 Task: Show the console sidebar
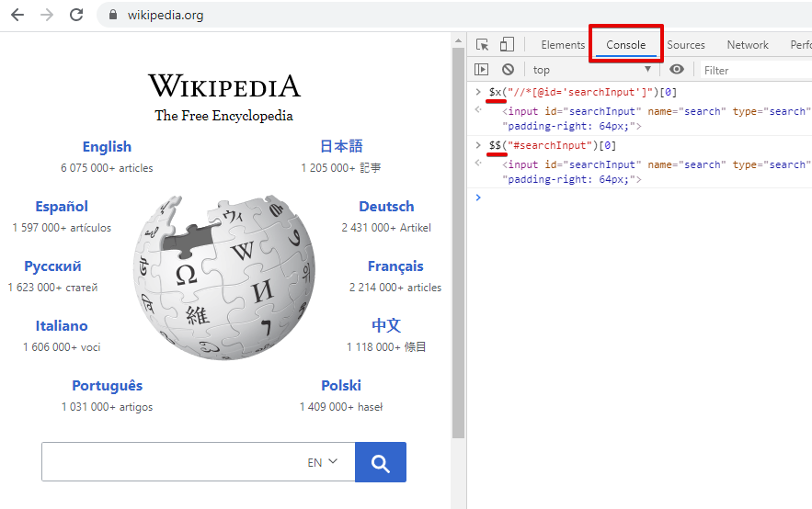pos(482,70)
